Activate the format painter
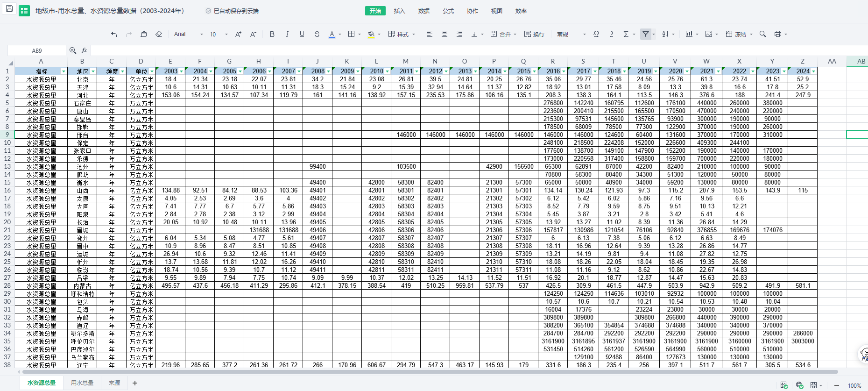Viewport: 868px width, 391px height. [x=144, y=34]
